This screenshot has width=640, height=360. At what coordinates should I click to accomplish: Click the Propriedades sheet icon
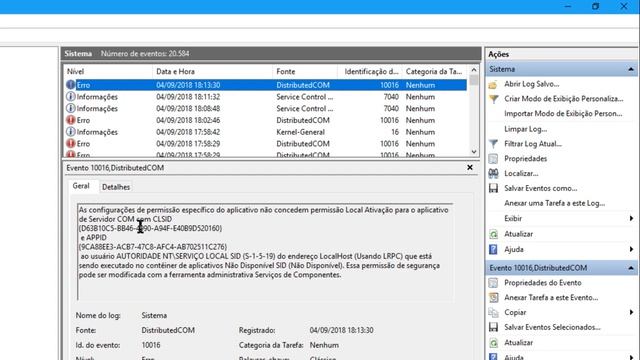(x=493, y=158)
